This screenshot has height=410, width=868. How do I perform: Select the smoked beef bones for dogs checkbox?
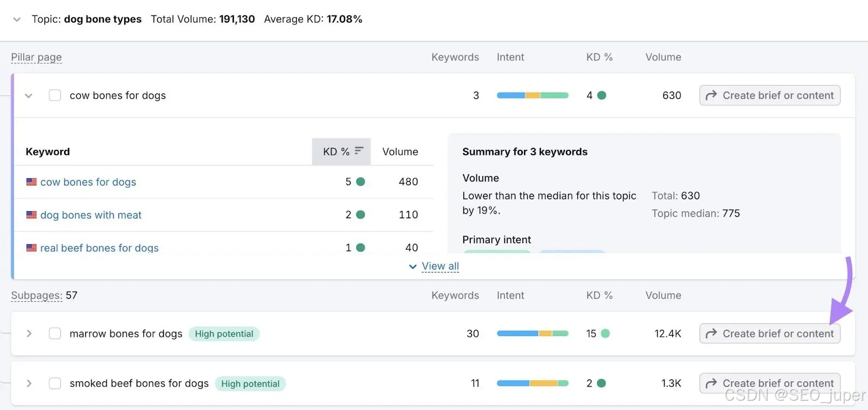click(x=55, y=383)
